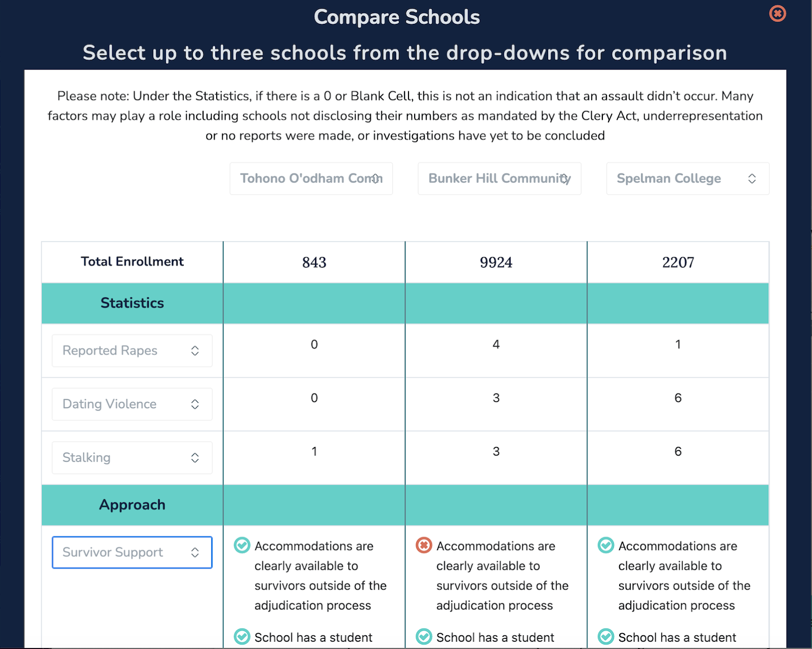Click Tohono O'odham's 'School has a student' checkmark
This screenshot has width=812, height=649.
click(x=242, y=636)
